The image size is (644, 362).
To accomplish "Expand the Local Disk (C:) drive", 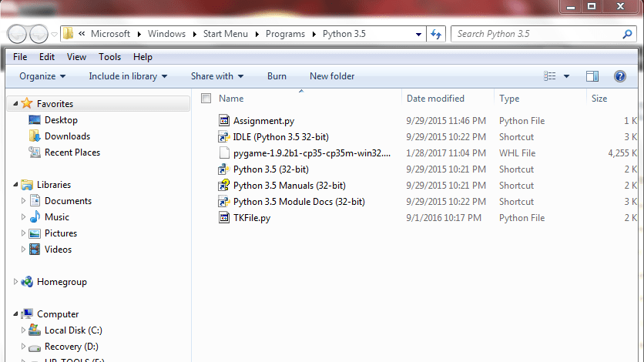I will click(x=23, y=330).
